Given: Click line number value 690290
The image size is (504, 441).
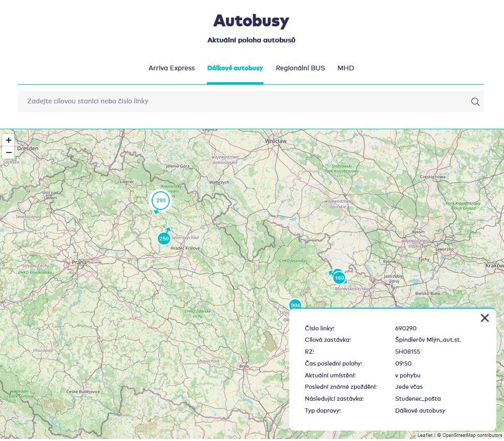Looking at the screenshot, I should click(406, 328).
